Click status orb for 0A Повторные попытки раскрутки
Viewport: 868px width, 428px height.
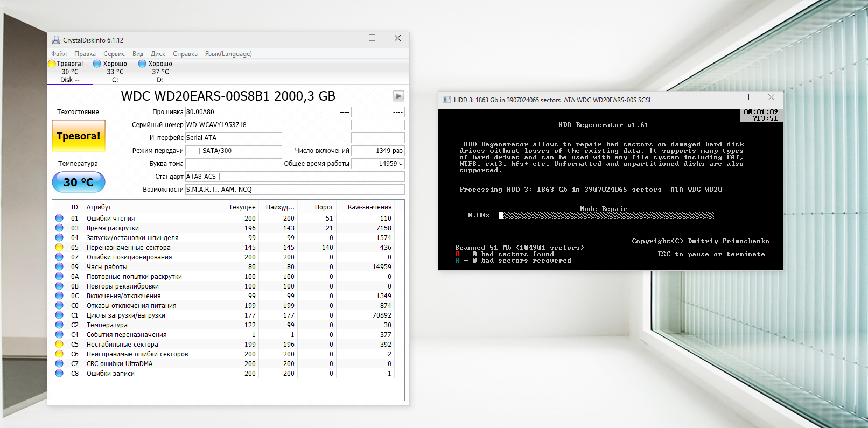pyautogui.click(x=59, y=276)
